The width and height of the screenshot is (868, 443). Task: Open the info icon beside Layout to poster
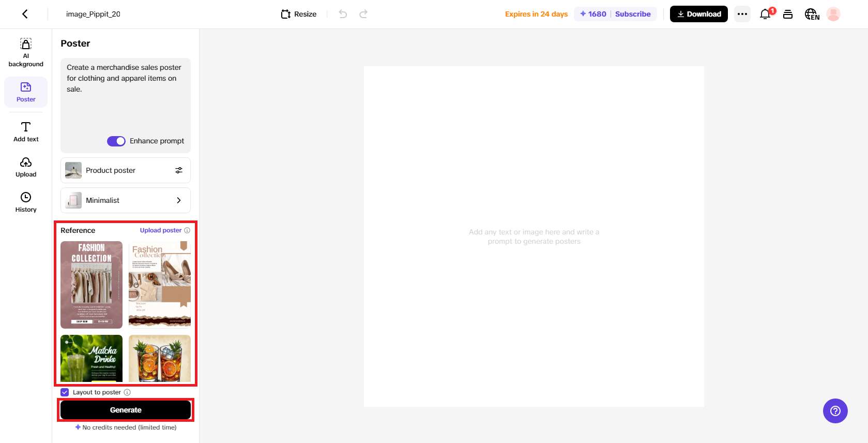click(127, 392)
